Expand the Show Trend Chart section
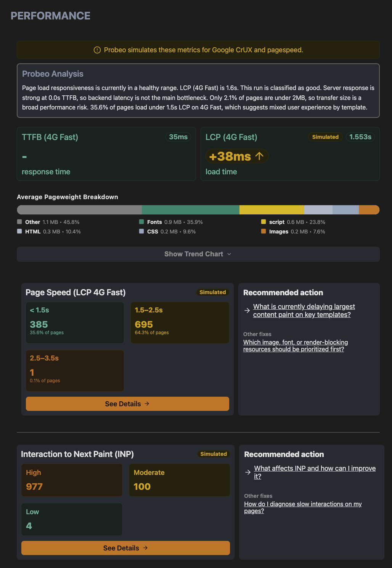392x568 pixels. click(198, 254)
